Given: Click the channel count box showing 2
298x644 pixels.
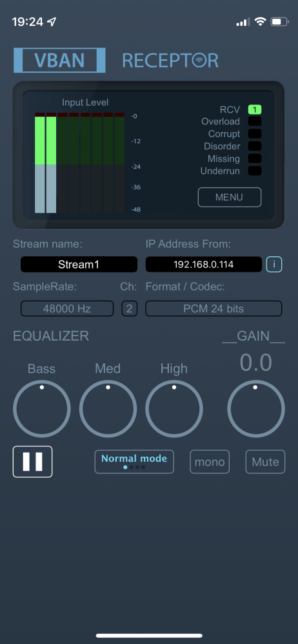Looking at the screenshot, I should click(129, 308).
